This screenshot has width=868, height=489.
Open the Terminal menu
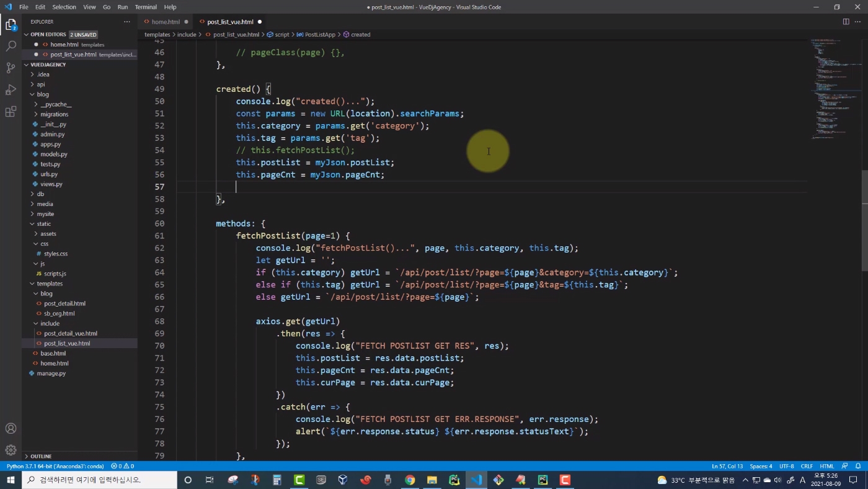tap(146, 7)
